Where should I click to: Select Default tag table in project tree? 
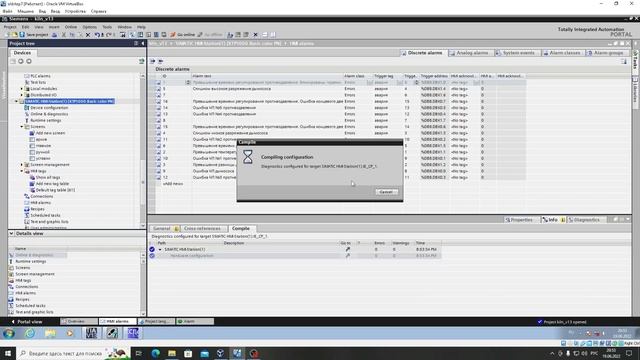[x=55, y=190]
